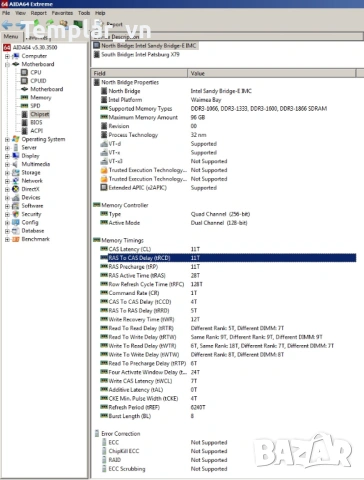364x480 pixels.
Task: Click the Database icon in tree
Action: [16, 231]
